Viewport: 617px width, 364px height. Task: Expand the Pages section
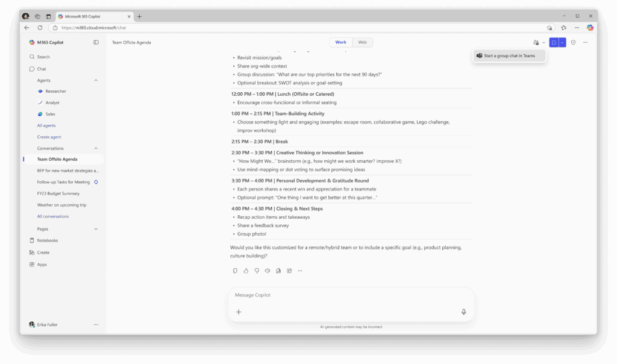click(x=96, y=228)
